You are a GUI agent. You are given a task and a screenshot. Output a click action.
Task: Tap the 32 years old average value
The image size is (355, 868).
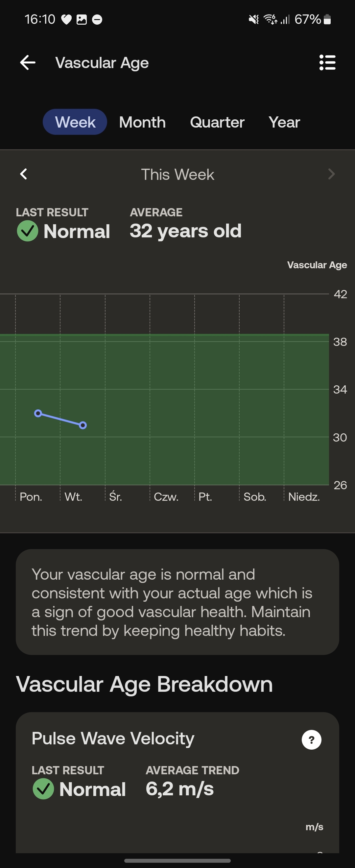pyautogui.click(x=186, y=231)
